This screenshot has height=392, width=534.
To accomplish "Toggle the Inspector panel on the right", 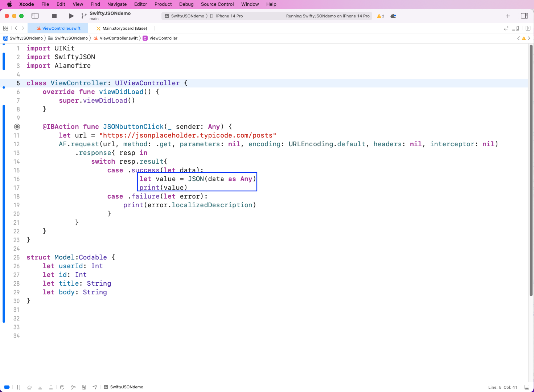I will (x=524, y=16).
